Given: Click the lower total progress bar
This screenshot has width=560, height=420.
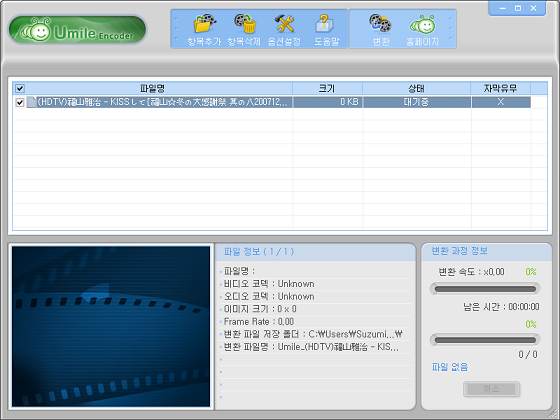Looking at the screenshot, I should click(x=485, y=340).
